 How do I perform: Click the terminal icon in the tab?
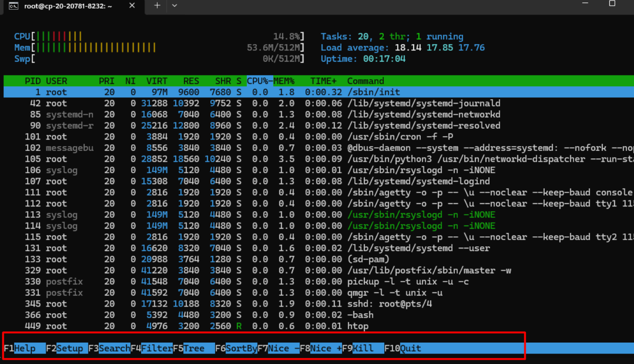13,6
